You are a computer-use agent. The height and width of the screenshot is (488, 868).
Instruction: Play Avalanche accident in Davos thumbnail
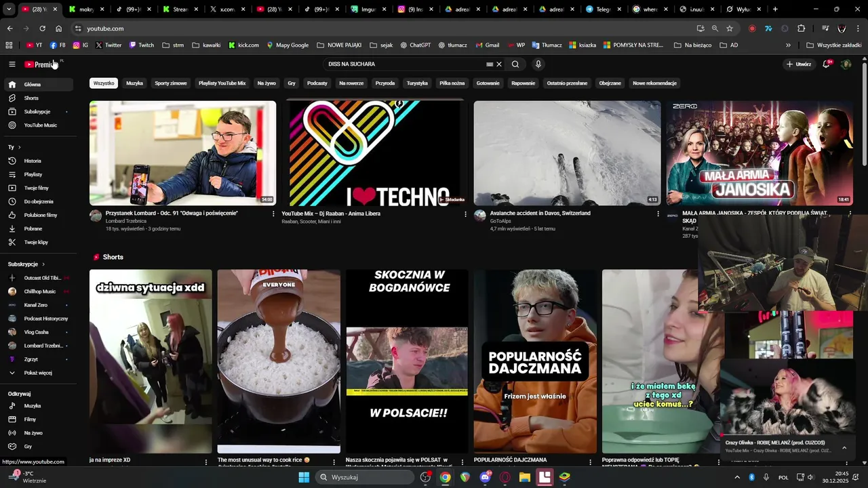click(567, 153)
